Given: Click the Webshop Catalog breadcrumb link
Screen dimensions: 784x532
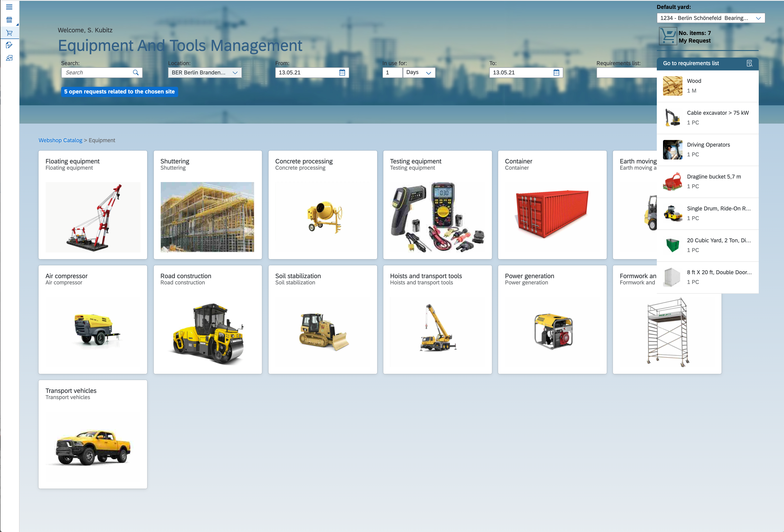Looking at the screenshot, I should (x=60, y=140).
